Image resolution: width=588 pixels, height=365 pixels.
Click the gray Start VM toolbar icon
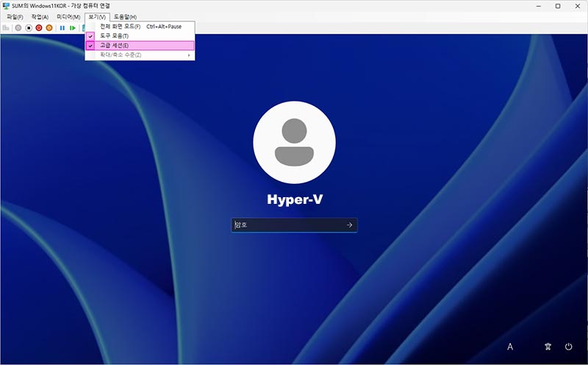click(x=18, y=28)
